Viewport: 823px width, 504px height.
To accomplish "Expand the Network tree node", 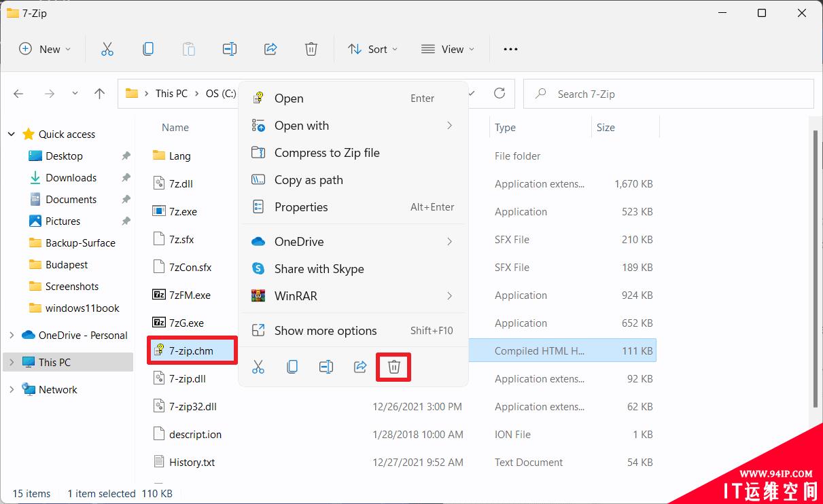I will (12, 390).
